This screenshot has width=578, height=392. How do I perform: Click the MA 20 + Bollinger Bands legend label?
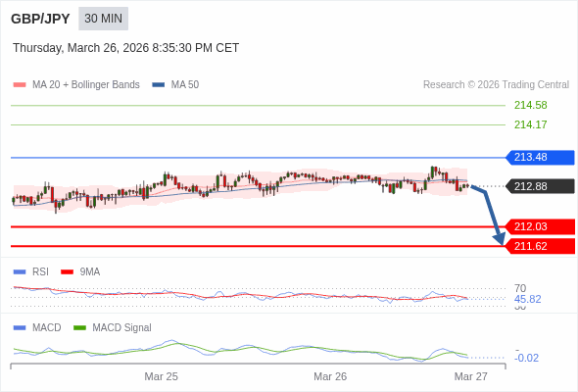click(x=86, y=85)
